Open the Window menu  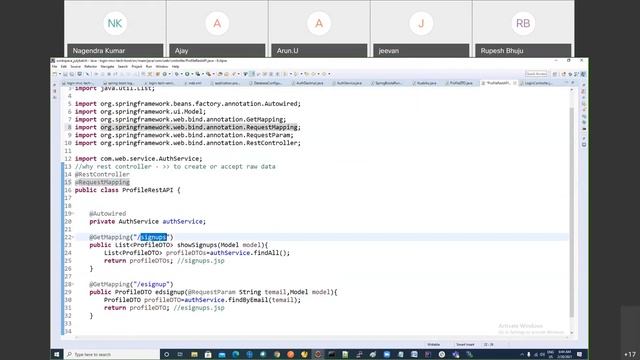(162, 67)
